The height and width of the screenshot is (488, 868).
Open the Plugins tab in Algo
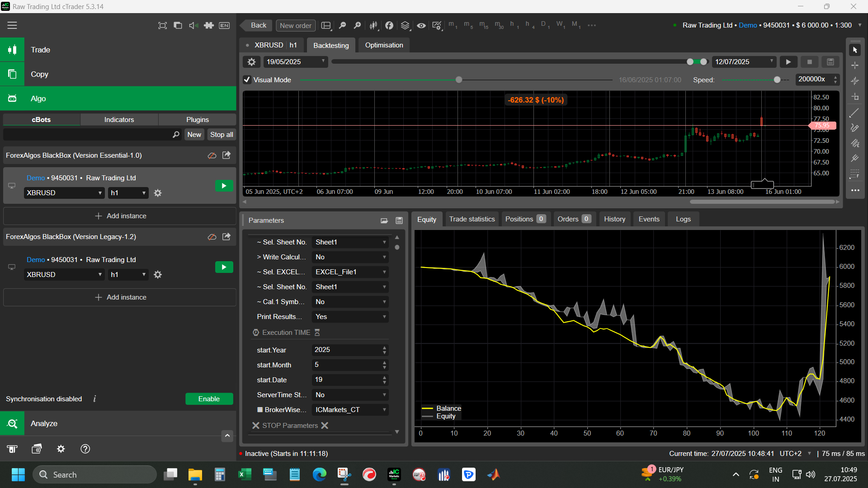coord(197,120)
